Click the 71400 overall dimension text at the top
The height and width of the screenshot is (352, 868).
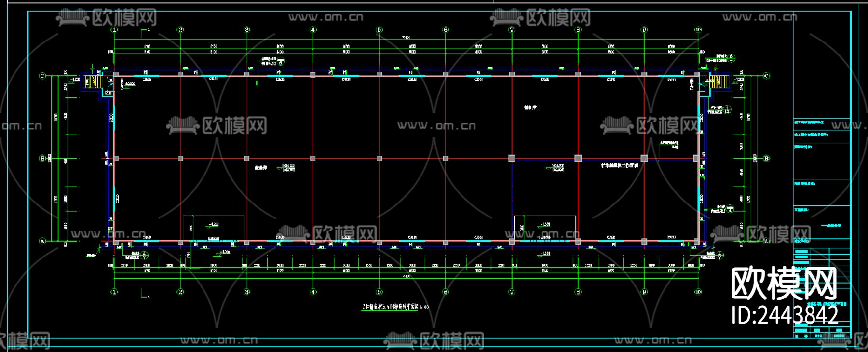(406, 37)
